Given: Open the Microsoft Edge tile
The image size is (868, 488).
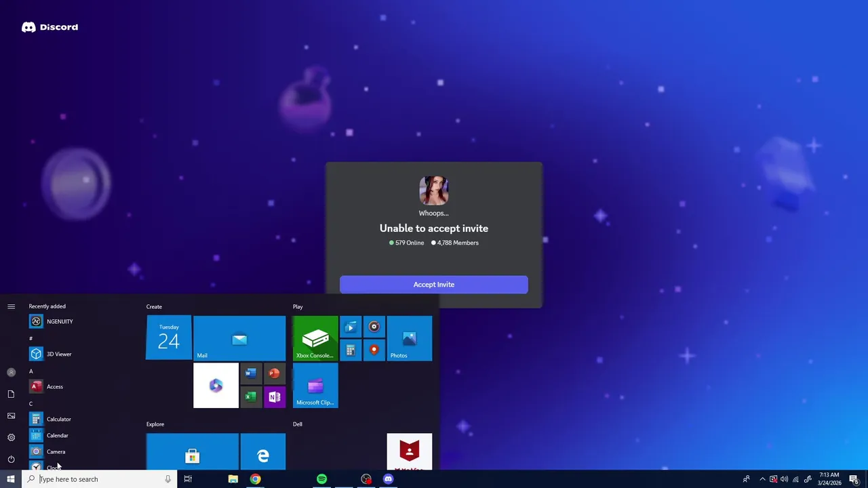Looking at the screenshot, I should (x=263, y=451).
